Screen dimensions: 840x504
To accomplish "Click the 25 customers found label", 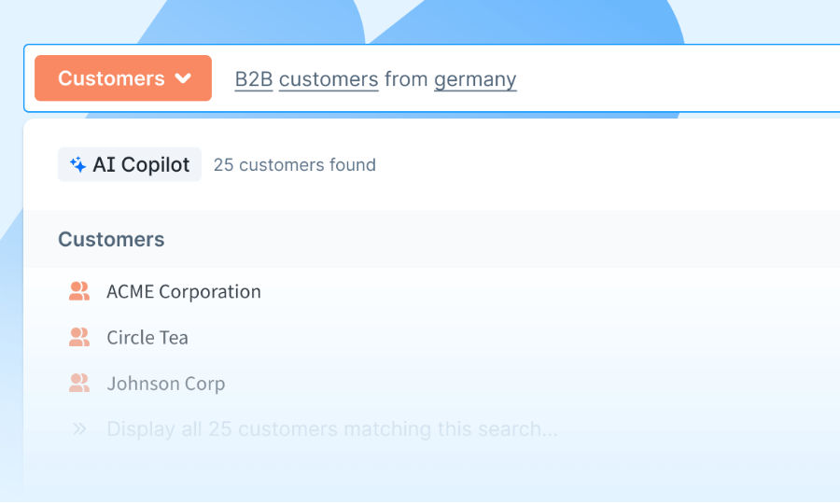I will click(x=295, y=165).
